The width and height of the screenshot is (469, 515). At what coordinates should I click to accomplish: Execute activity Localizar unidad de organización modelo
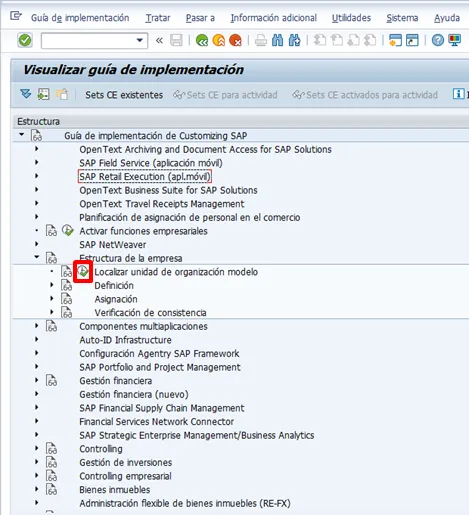coord(83,272)
